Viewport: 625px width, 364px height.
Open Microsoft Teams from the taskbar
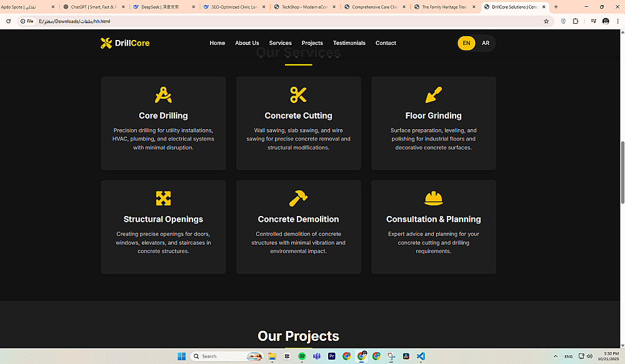pos(317,356)
